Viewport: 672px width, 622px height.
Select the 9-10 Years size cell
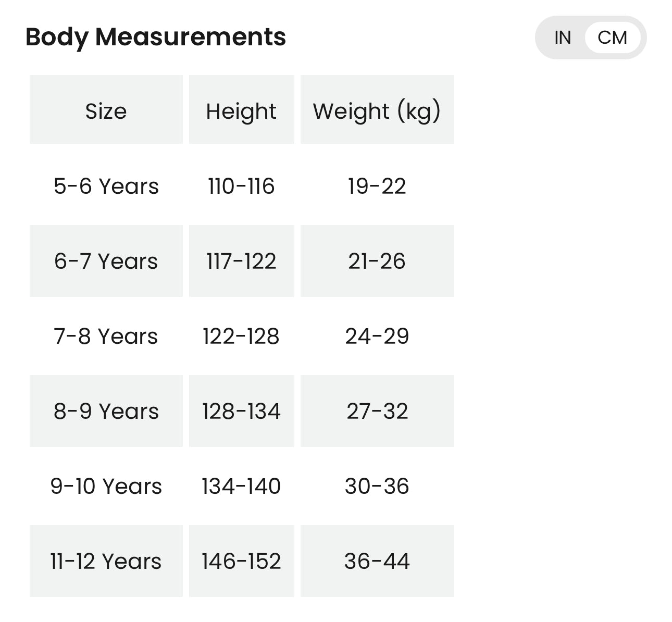pyautogui.click(x=106, y=486)
